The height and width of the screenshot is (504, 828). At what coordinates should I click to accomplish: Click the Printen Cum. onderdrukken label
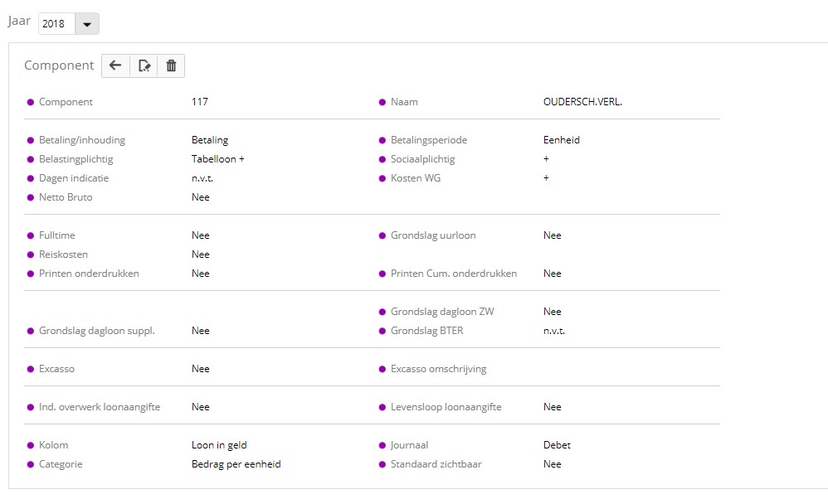click(x=454, y=274)
